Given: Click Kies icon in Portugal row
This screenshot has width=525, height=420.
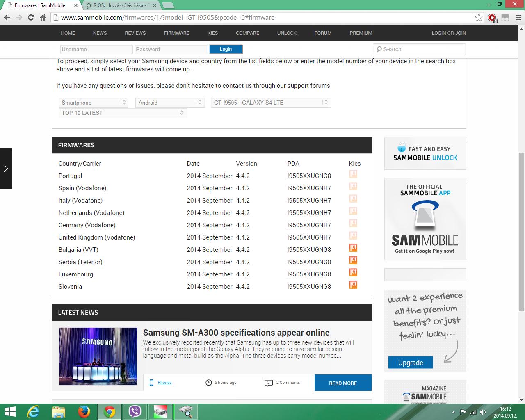Looking at the screenshot, I should (x=353, y=174).
